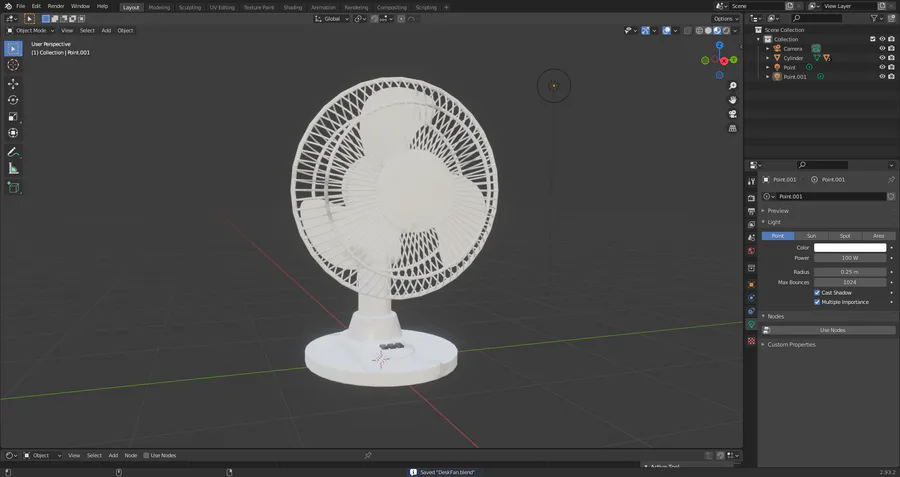This screenshot has width=900, height=477.
Task: Activate the Scale tool
Action: pyautogui.click(x=13, y=117)
